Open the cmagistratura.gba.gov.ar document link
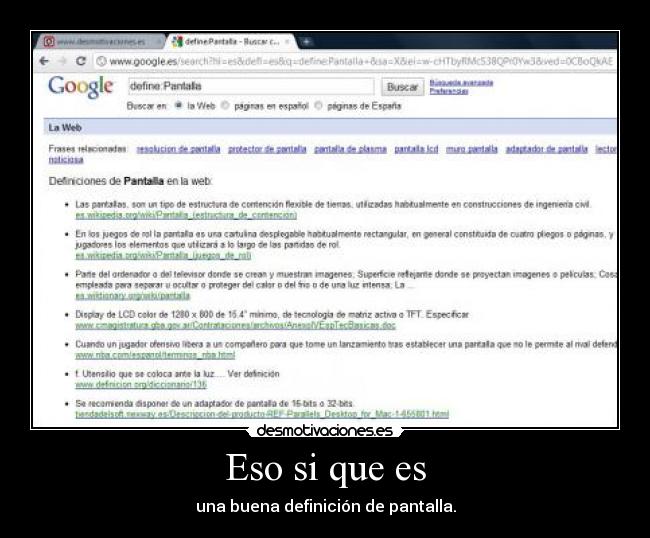The width and height of the screenshot is (650, 538). 235,325
